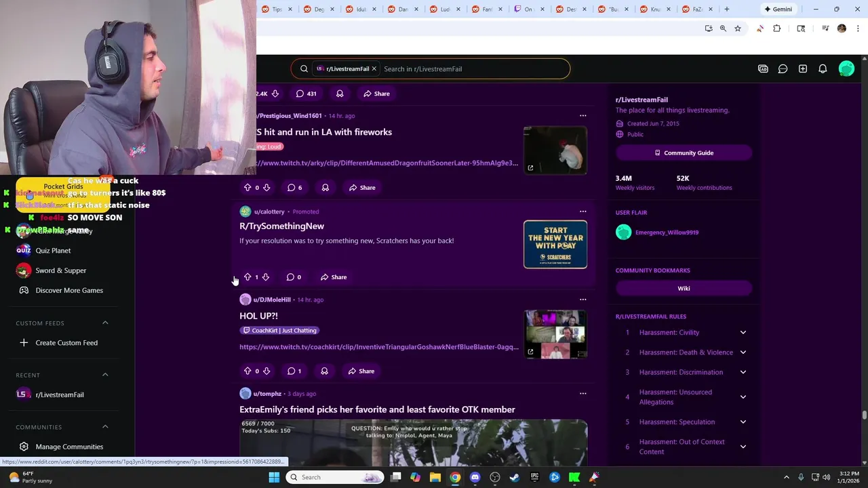
Task: Open a new Chrome tab
Action: point(726,9)
